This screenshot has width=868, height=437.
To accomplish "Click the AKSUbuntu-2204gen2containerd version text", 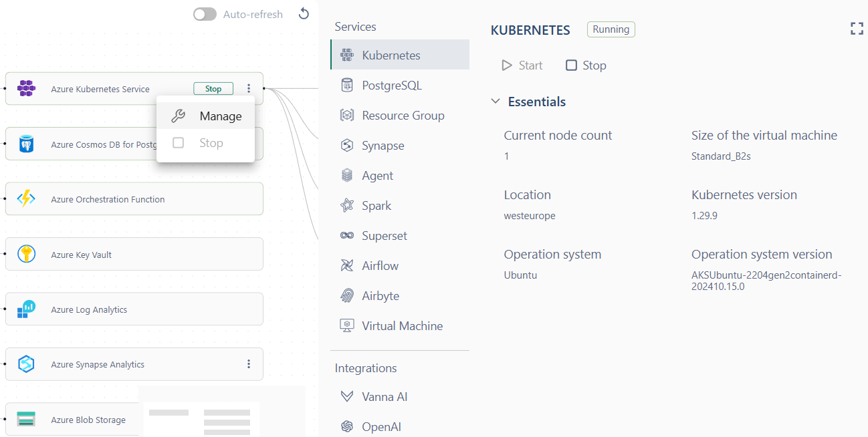I will coord(766,281).
